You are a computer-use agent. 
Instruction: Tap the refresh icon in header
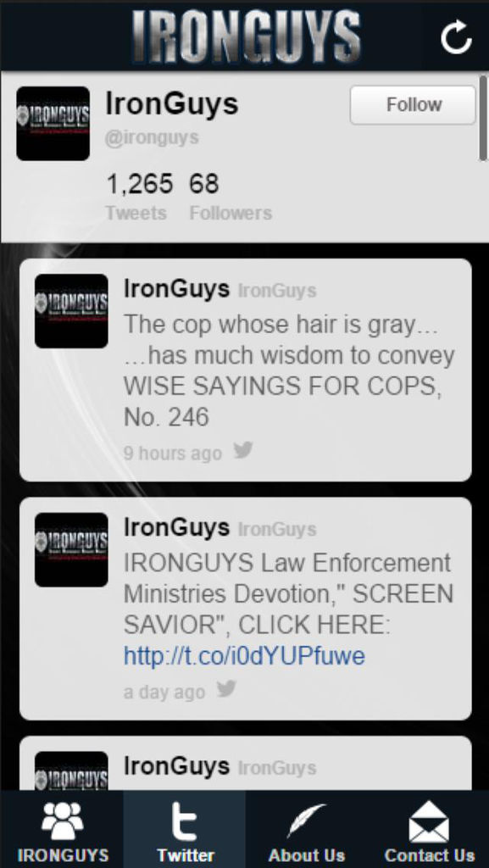[x=456, y=37]
